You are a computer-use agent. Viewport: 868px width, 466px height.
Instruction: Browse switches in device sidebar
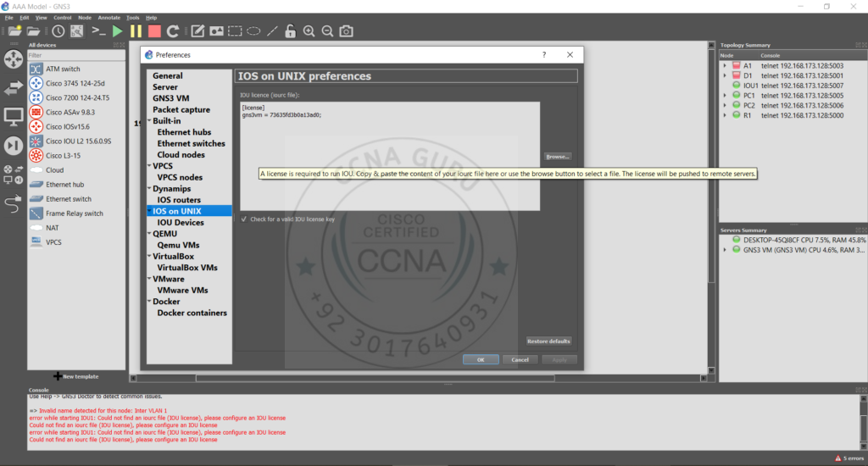click(x=14, y=88)
